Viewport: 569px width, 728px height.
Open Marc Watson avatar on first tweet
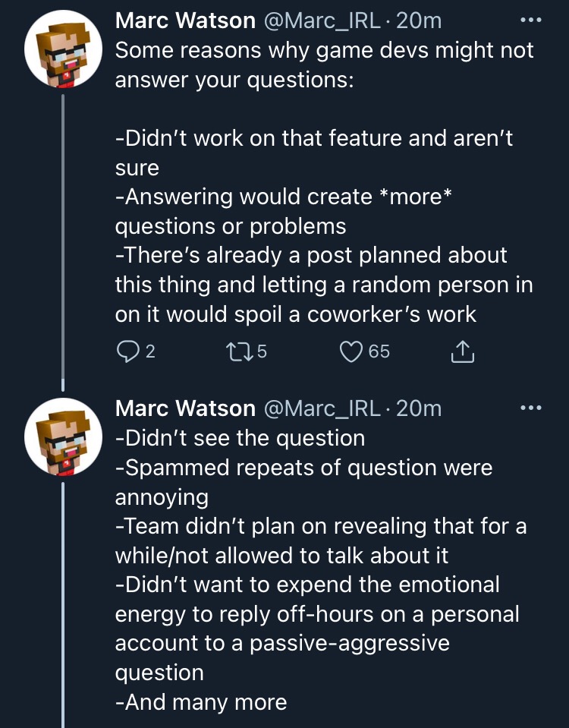(63, 49)
